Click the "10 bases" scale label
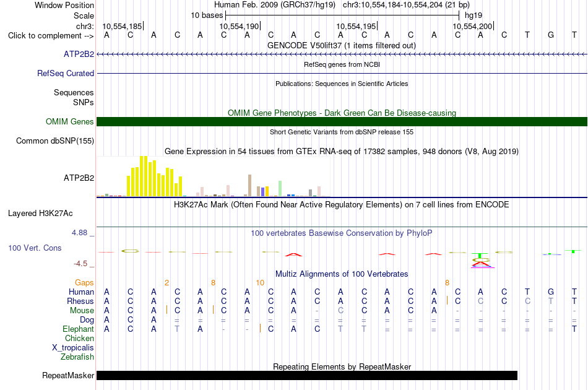This screenshot has width=588, height=390. click(207, 15)
